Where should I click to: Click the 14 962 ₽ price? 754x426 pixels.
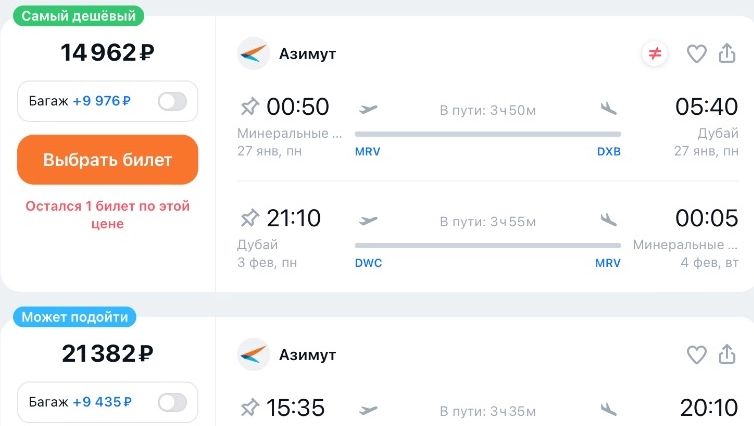tap(108, 52)
